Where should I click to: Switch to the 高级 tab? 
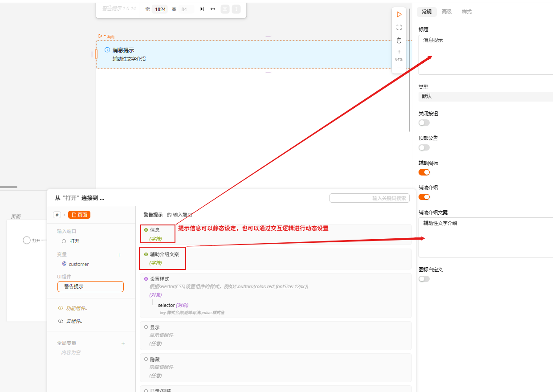pyautogui.click(x=447, y=12)
